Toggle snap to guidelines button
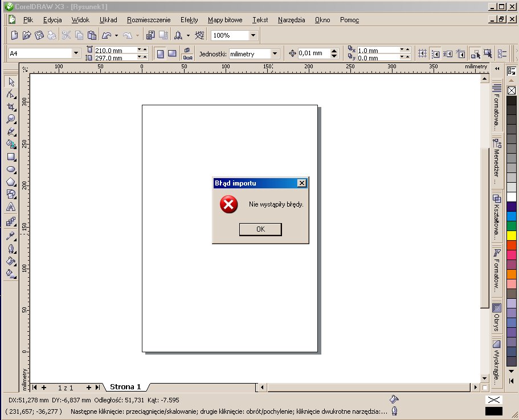Image resolution: width=519 pixels, height=420 pixels. pyautogui.click(x=435, y=53)
